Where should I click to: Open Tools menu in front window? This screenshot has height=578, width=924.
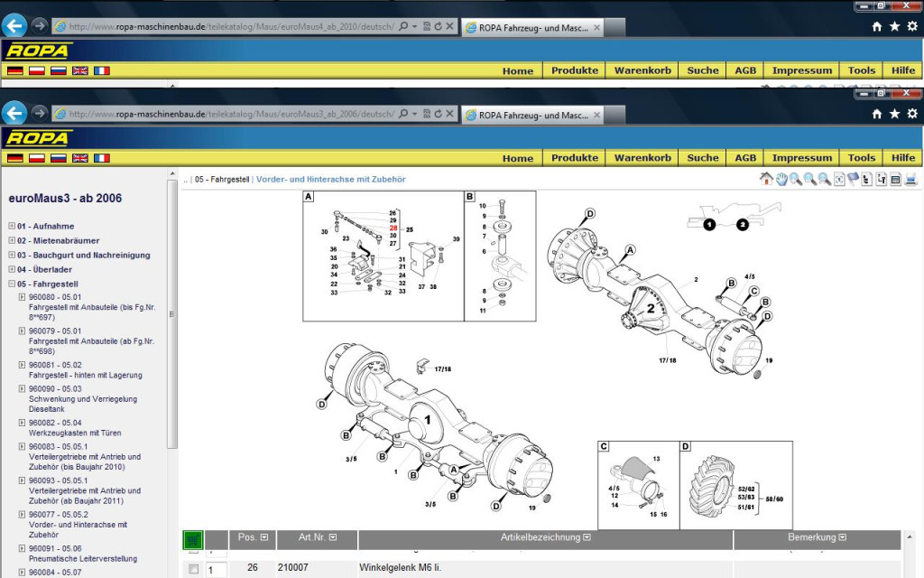[862, 158]
